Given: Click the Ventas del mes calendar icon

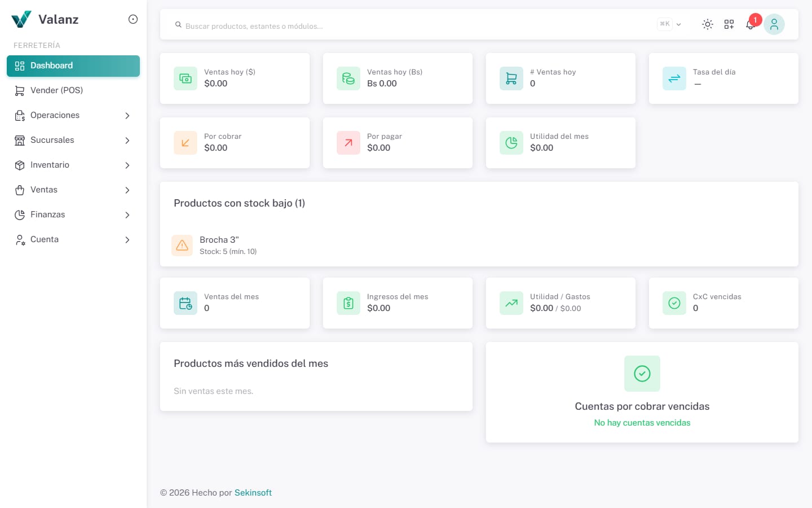Looking at the screenshot, I should coord(186,303).
